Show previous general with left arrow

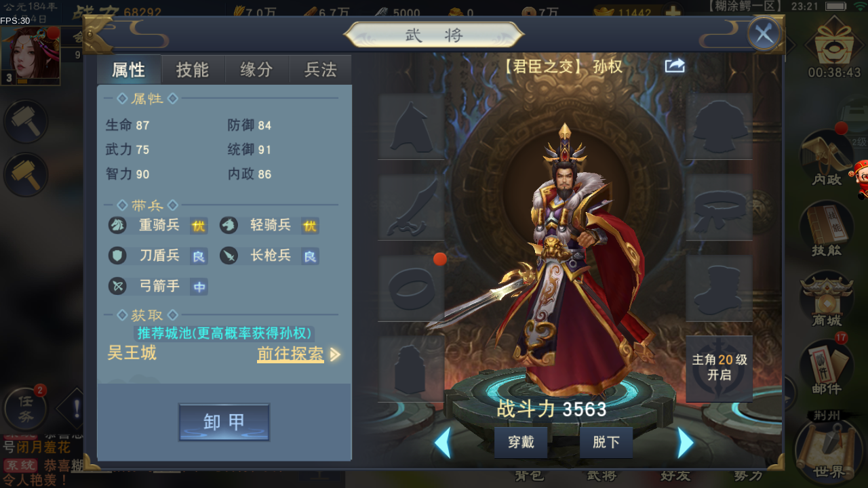[442, 443]
